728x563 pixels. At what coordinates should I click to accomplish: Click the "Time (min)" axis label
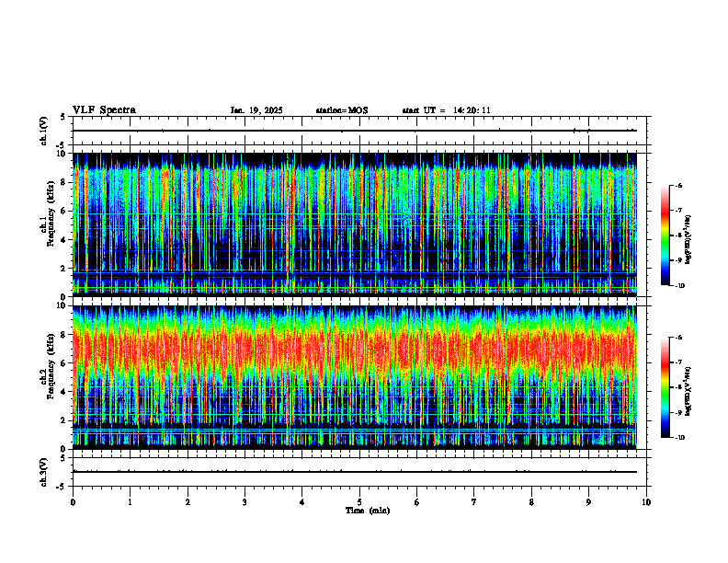pos(368,511)
